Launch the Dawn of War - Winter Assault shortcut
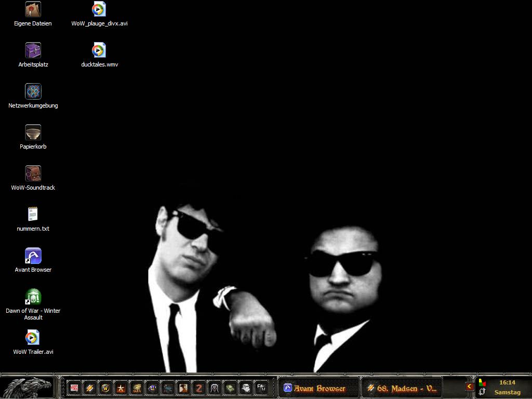Screen dimensions: 532x399 33,297
